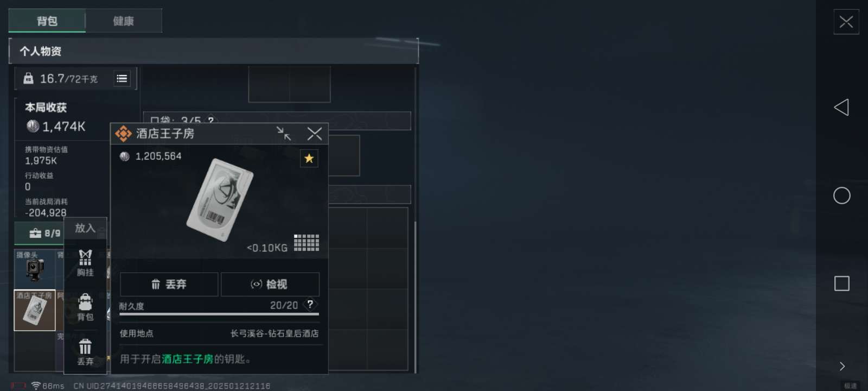Viewport: 868px width, 391px height.
Task: Click the durability bar
Action: (x=219, y=314)
